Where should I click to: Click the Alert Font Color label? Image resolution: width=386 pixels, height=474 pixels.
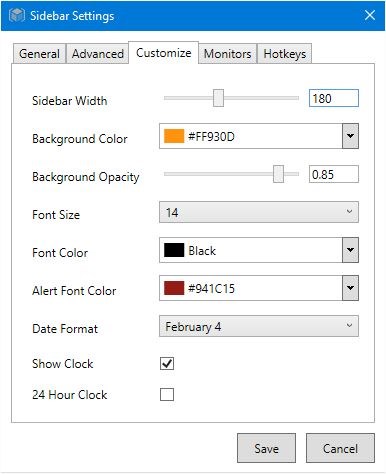coord(74,291)
